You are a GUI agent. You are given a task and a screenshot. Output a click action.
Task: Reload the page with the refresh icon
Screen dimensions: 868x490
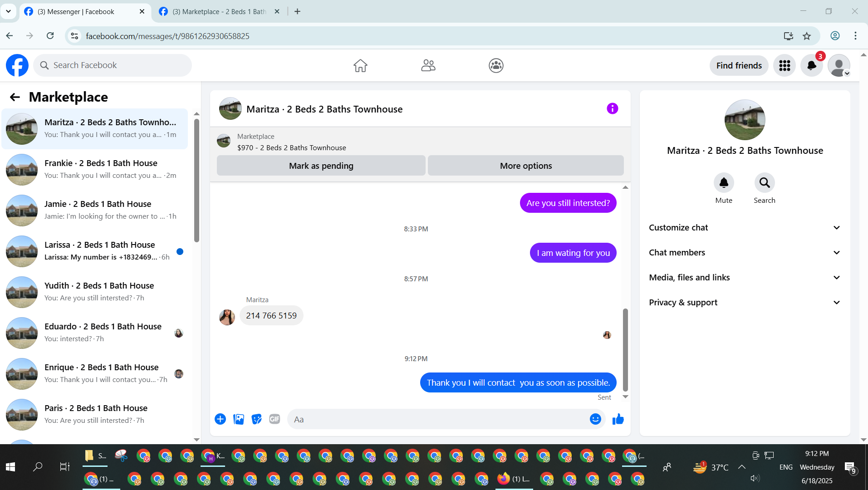(x=50, y=36)
